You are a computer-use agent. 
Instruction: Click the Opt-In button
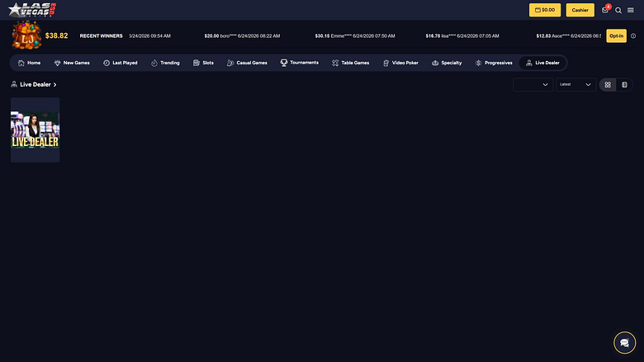pos(616,35)
